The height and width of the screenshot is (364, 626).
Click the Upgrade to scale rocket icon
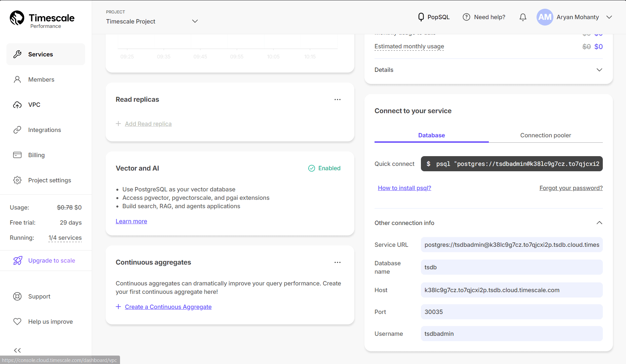17,261
